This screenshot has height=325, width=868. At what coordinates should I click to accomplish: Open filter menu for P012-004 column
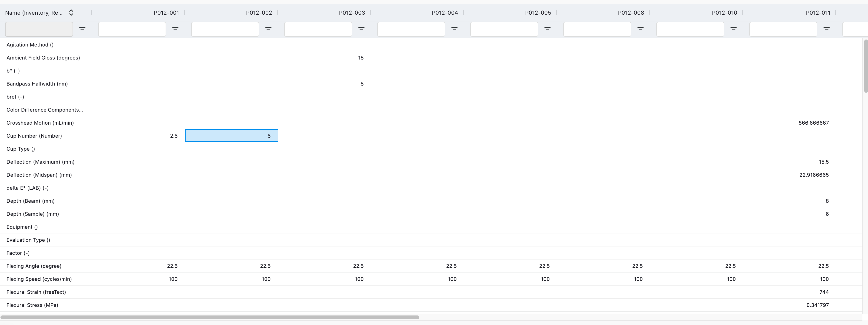tap(454, 29)
